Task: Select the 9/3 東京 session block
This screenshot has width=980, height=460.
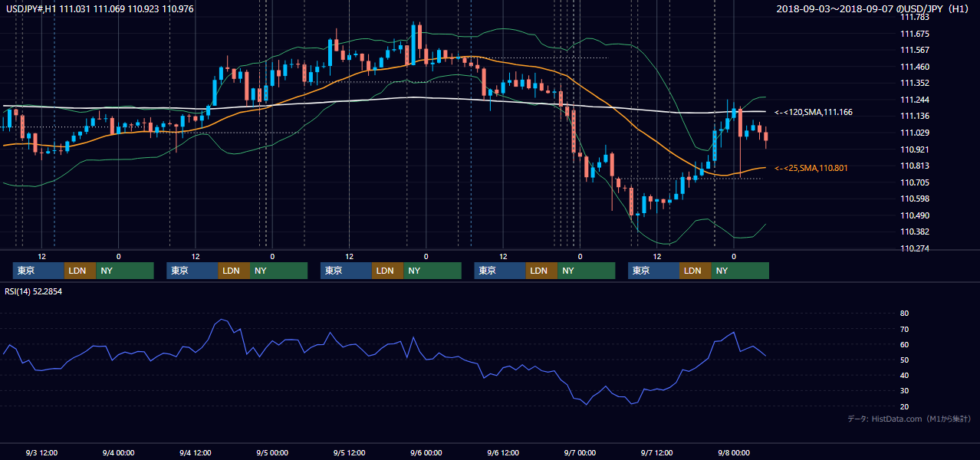Action: tap(38, 271)
